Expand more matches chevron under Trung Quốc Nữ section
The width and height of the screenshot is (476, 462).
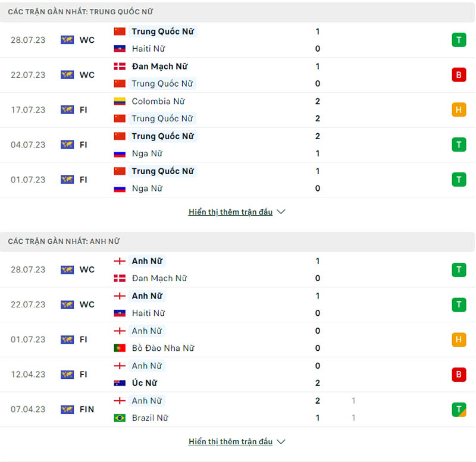click(x=281, y=212)
